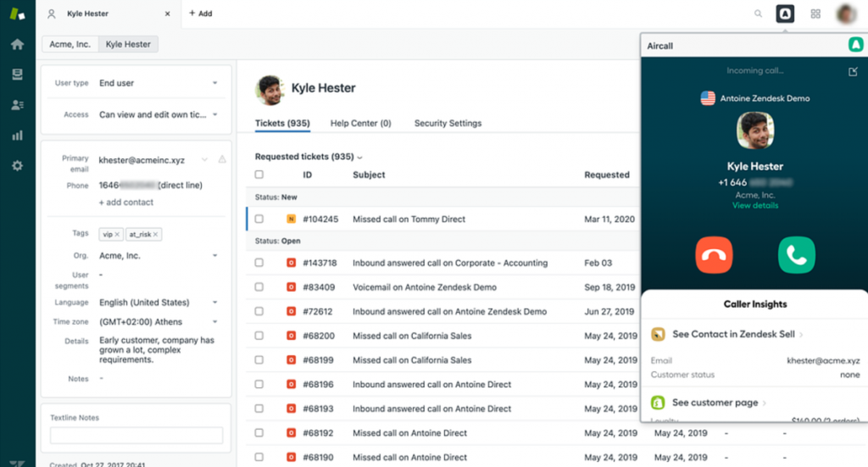This screenshot has width=868, height=467.
Task: Check the box for ticket #68199
Action: 259,360
